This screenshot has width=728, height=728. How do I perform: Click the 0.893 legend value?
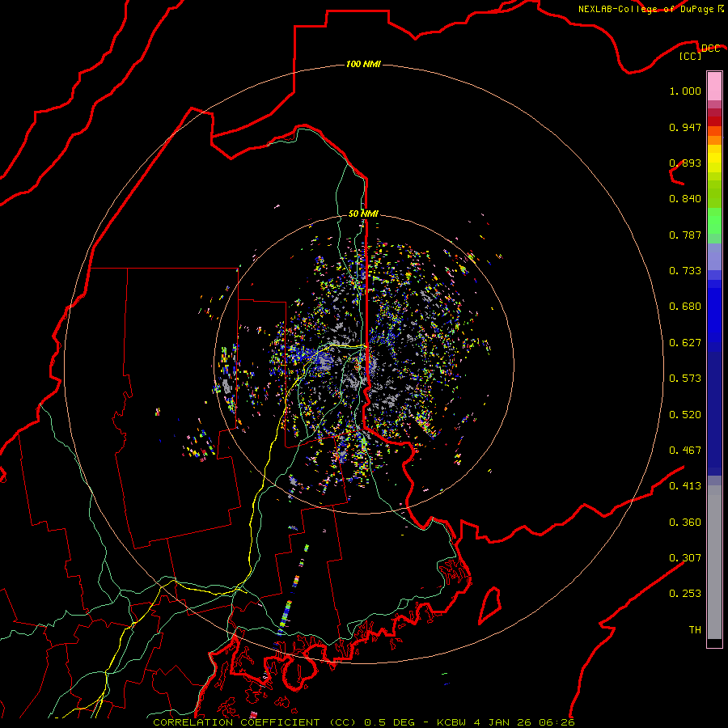pos(685,163)
